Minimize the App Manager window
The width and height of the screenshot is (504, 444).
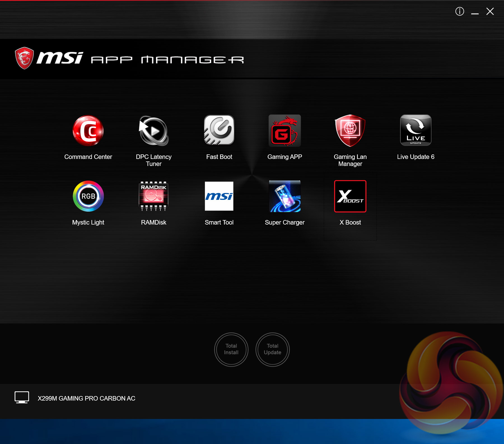(x=475, y=12)
